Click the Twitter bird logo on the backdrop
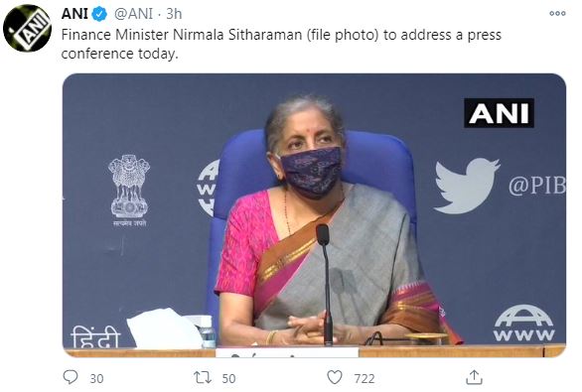Viewport: 582px width, 392px height. click(467, 187)
